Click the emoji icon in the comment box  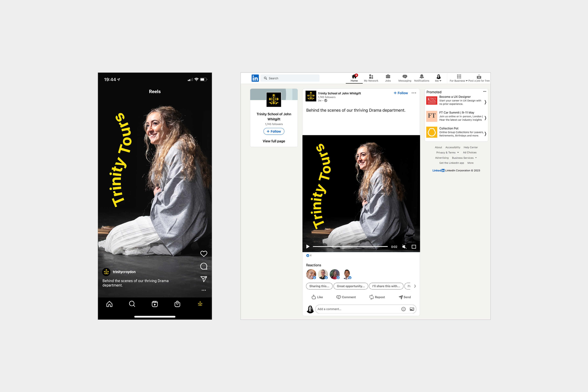pyautogui.click(x=403, y=309)
